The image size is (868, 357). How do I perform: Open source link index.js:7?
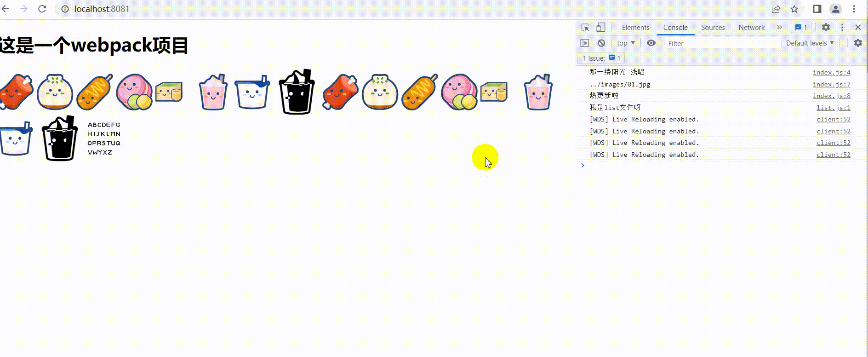(x=831, y=84)
